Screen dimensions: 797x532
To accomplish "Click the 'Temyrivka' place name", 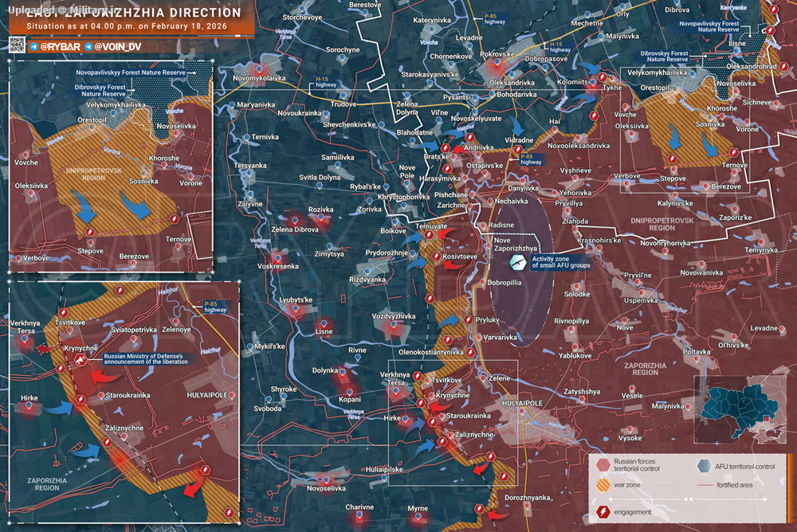I will coord(761,250).
